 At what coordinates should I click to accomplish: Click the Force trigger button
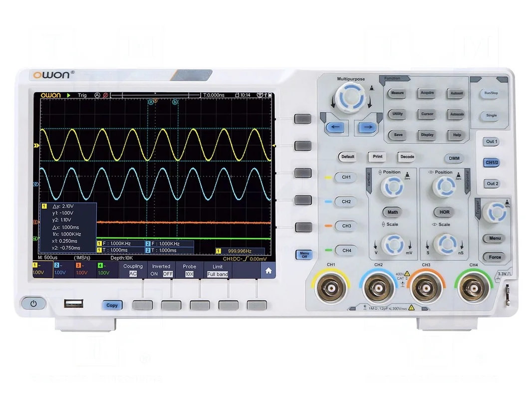click(495, 257)
